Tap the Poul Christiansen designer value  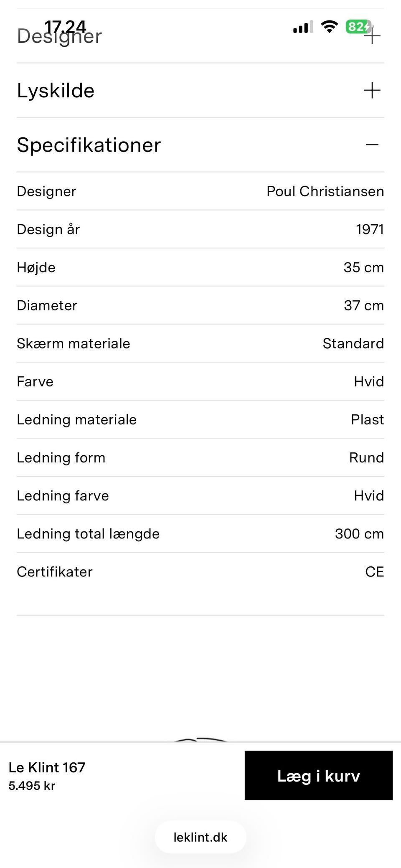325,191
